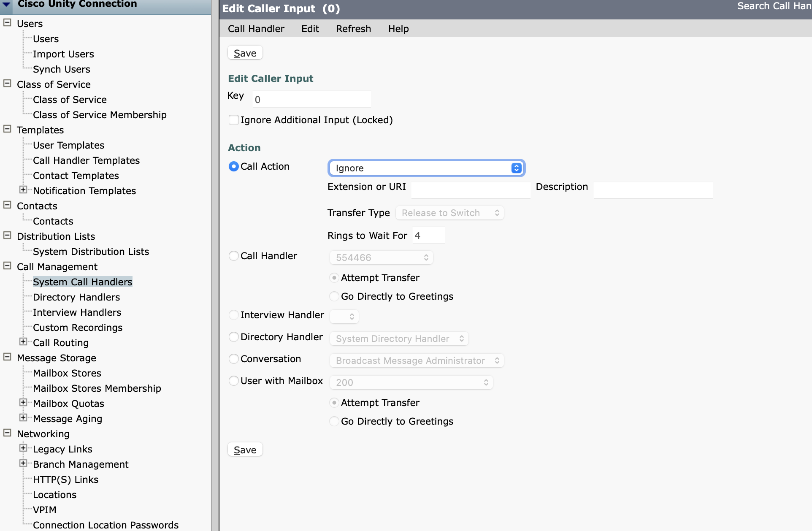Expand the Legacy Links node
This screenshot has width=812, height=531.
coord(23,448)
